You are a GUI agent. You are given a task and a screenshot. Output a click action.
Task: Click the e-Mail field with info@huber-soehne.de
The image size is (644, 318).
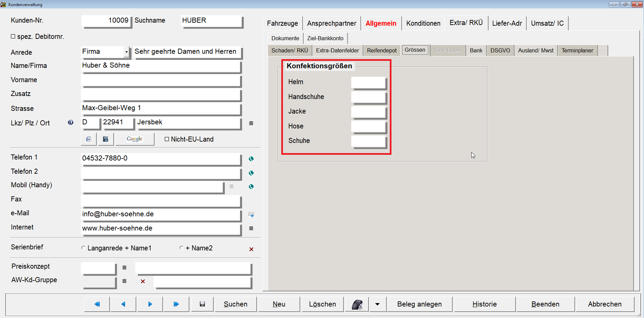pyautogui.click(x=161, y=214)
